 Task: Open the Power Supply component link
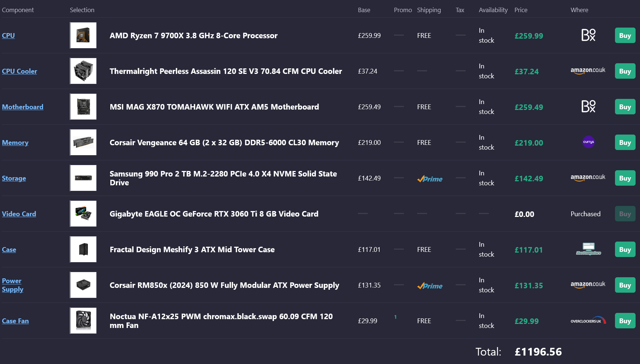(x=12, y=285)
